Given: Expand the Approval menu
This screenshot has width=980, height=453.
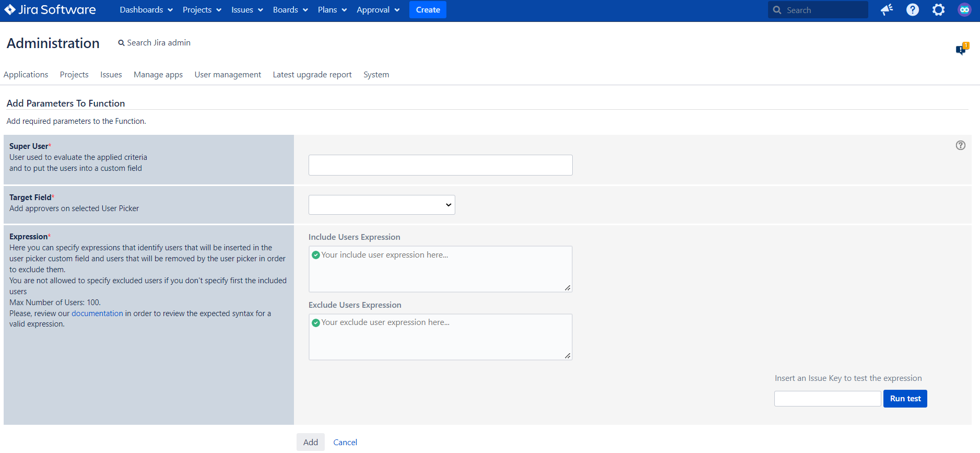Looking at the screenshot, I should 378,10.
